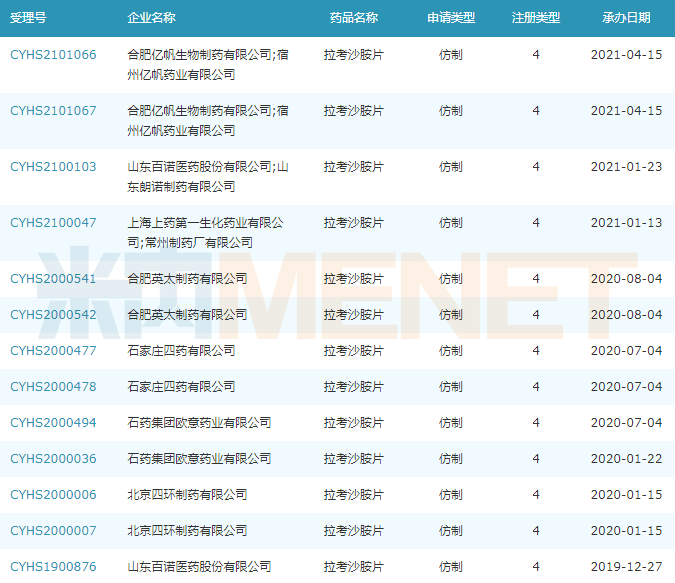
Task: Select 合肥英太制药有限公司 in CYHS2000542 row
Action: click(x=187, y=315)
